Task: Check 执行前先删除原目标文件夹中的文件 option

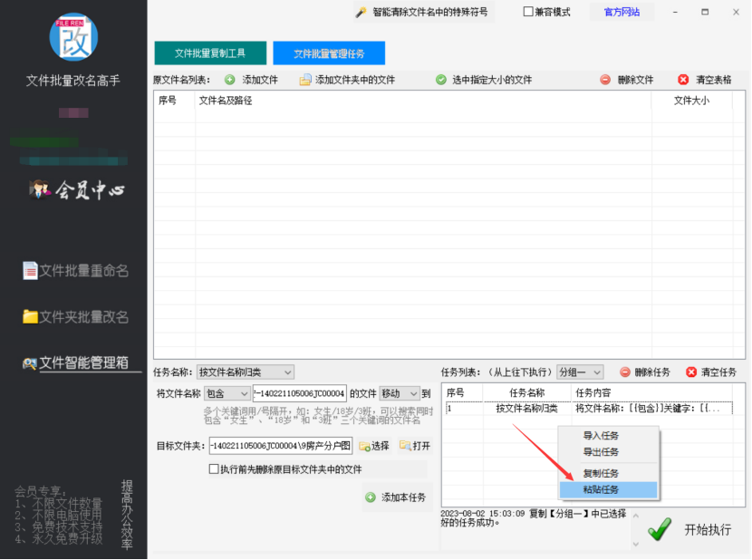Action: (x=214, y=469)
